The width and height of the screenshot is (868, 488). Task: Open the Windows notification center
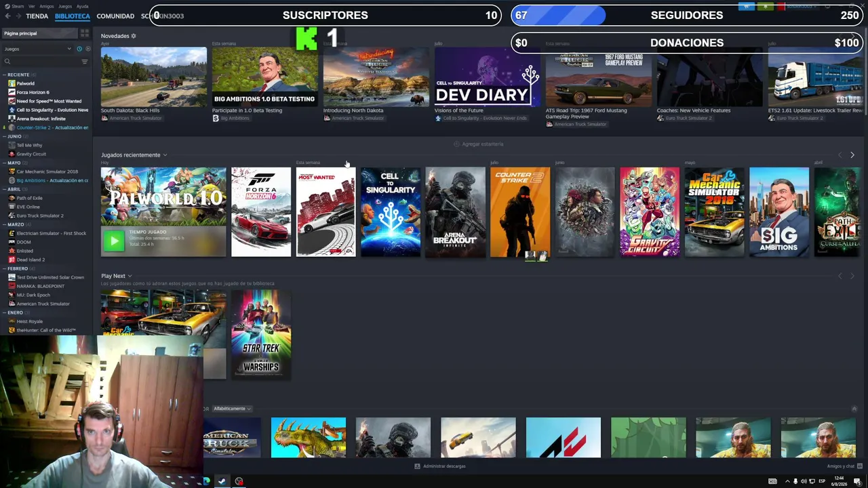[x=857, y=481]
